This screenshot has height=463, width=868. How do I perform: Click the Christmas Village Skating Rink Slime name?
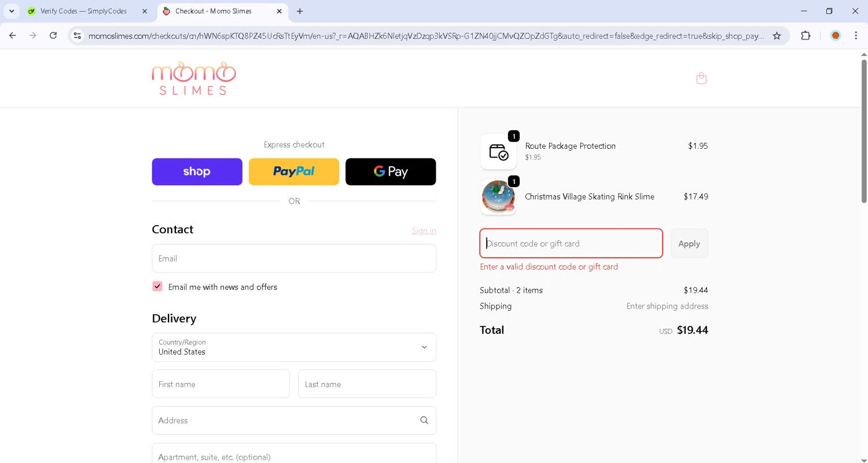(x=590, y=196)
